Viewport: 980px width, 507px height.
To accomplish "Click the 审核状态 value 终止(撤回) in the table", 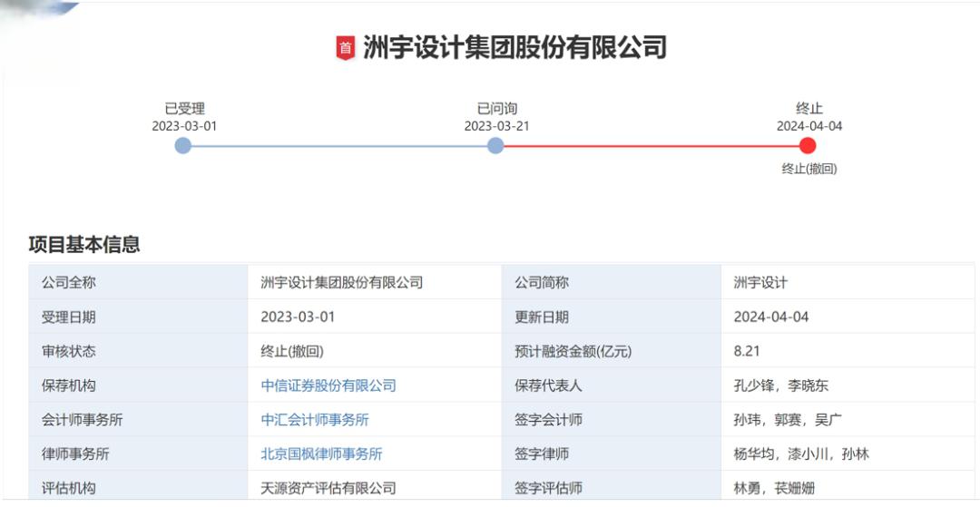I will [x=292, y=352].
